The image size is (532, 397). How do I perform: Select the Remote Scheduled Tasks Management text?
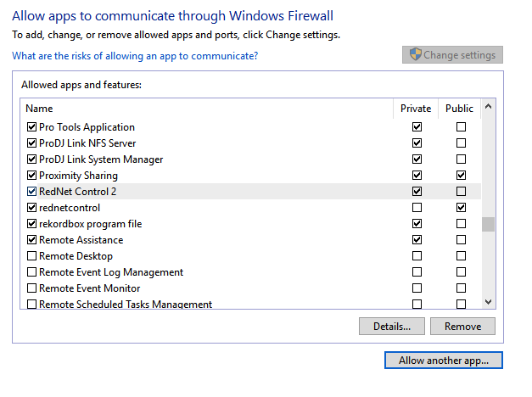click(x=126, y=304)
